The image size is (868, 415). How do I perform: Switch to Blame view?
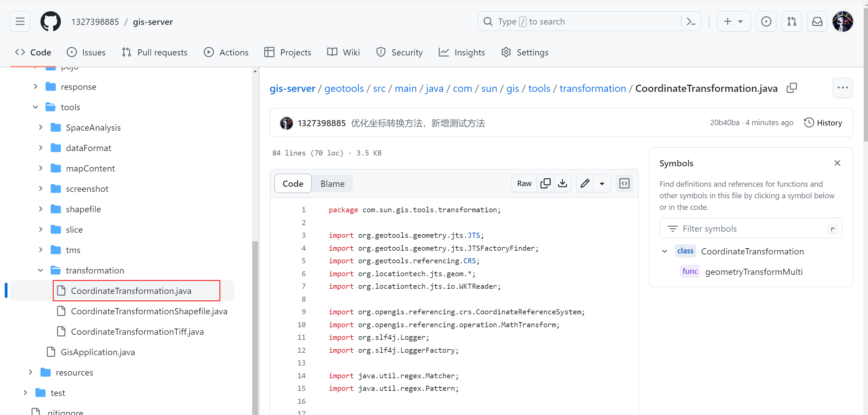(332, 183)
